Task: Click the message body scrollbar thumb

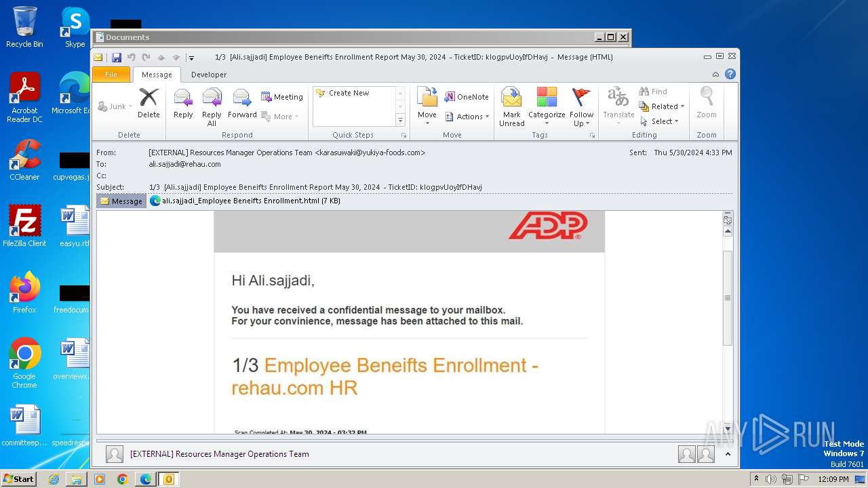Action: point(728,298)
